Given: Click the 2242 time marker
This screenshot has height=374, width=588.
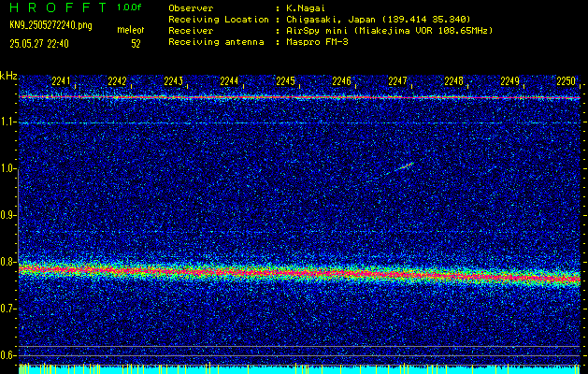Looking at the screenshot, I should coord(117,81).
